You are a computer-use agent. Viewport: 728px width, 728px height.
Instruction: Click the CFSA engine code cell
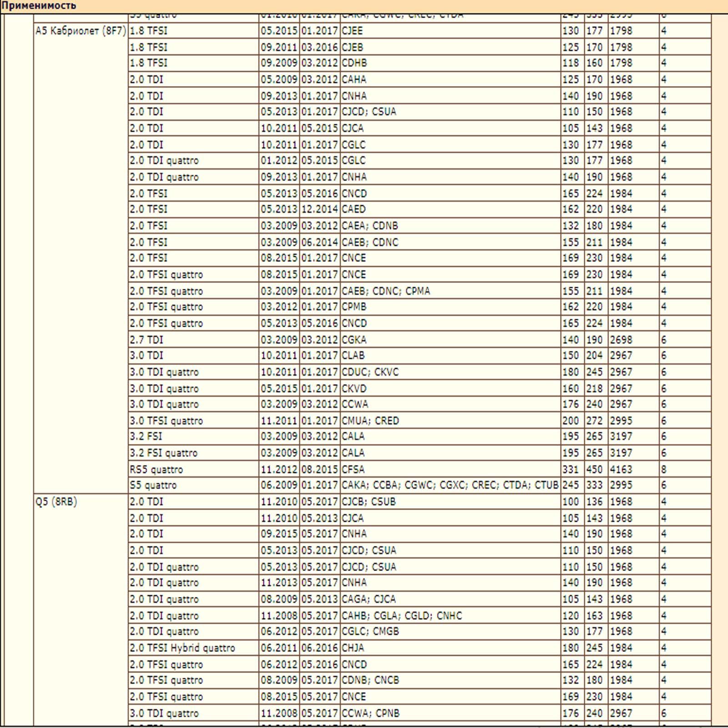[x=353, y=470]
